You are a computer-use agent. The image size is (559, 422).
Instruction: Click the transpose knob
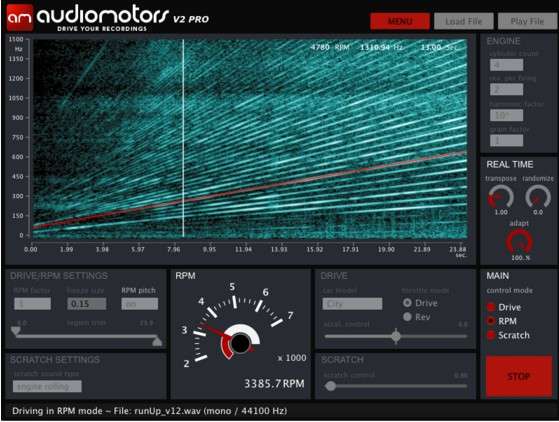pos(501,197)
